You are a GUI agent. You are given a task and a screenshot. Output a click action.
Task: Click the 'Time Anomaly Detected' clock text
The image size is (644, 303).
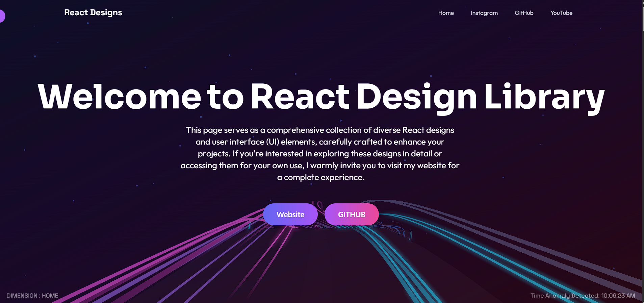point(583,296)
